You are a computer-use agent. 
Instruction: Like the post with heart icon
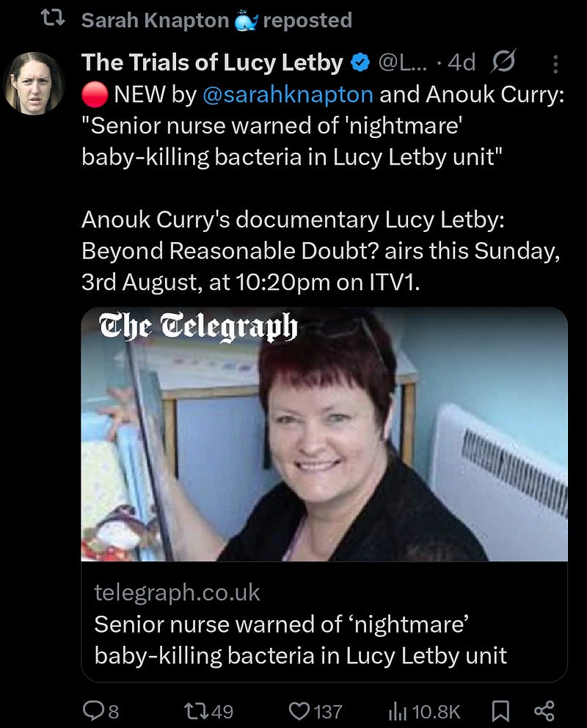(299, 711)
